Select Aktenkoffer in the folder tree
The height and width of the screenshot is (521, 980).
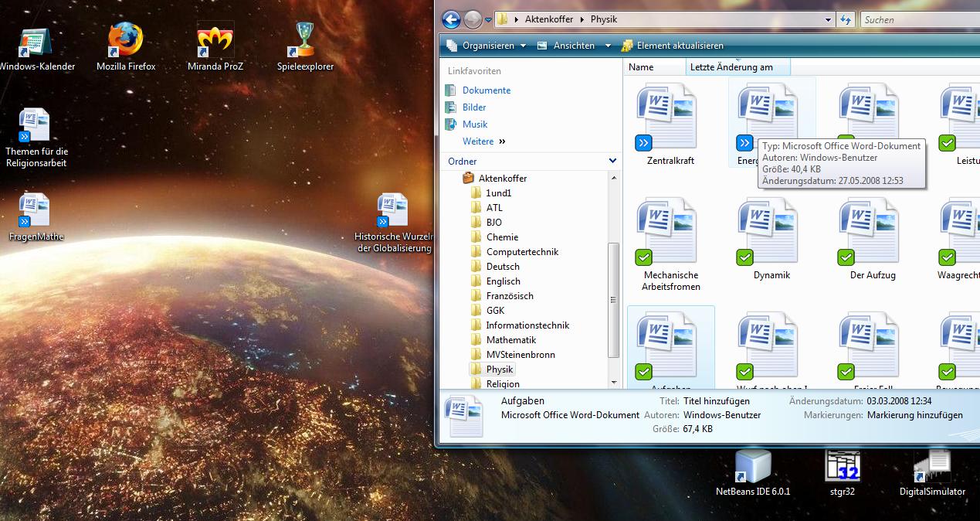(502, 179)
